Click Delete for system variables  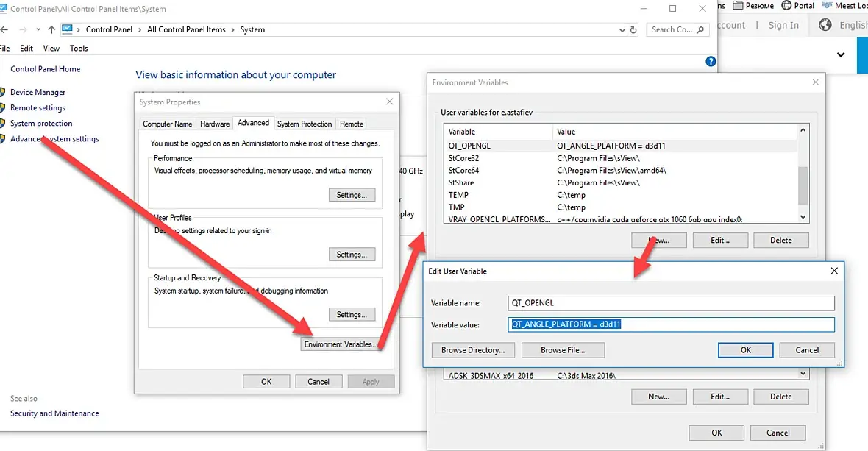pos(781,397)
